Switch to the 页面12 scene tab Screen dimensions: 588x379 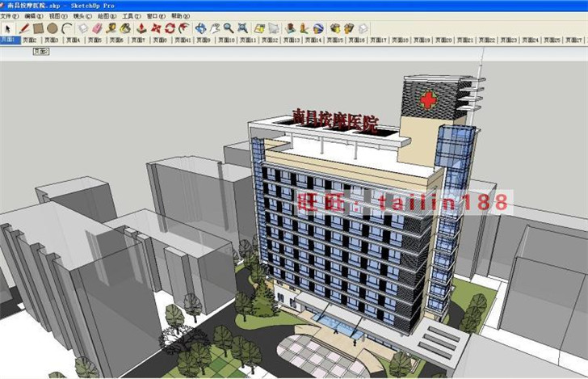[270, 40]
